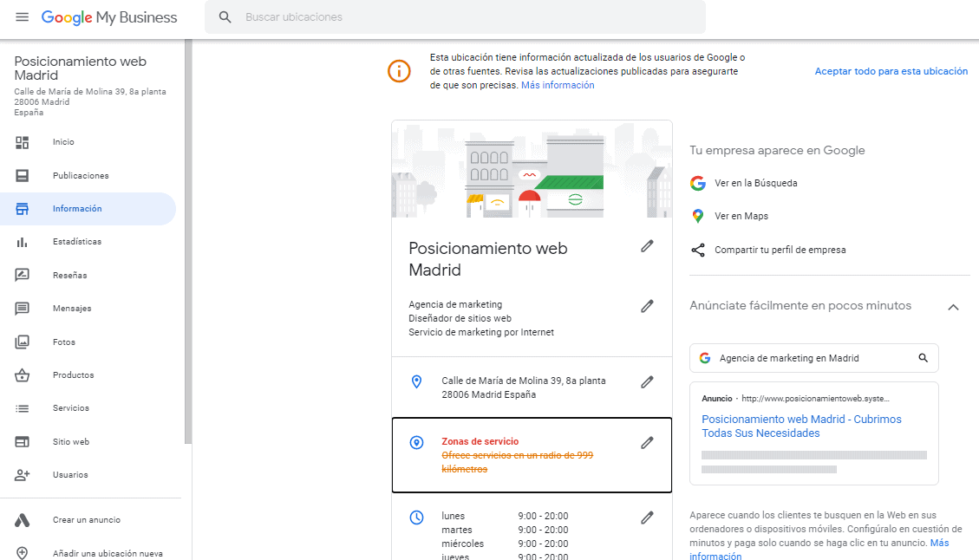Click the orange info alert icon
The width and height of the screenshot is (979, 560).
tap(399, 71)
